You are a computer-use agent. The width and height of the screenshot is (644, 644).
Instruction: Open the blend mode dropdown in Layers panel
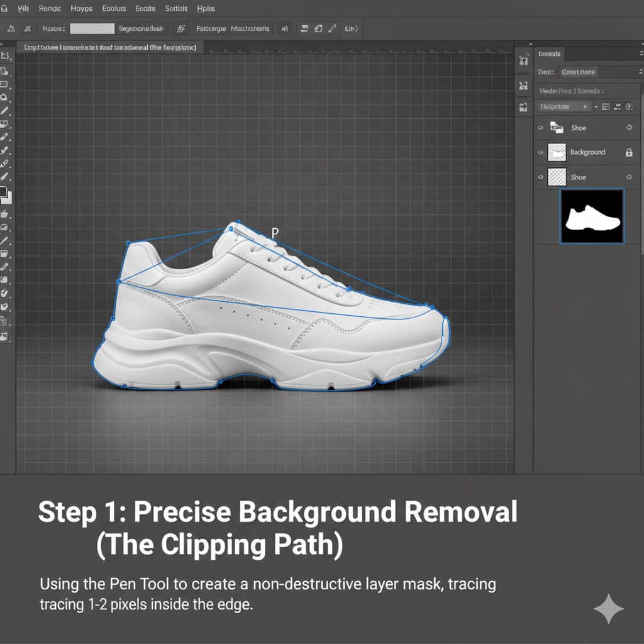pos(563,106)
